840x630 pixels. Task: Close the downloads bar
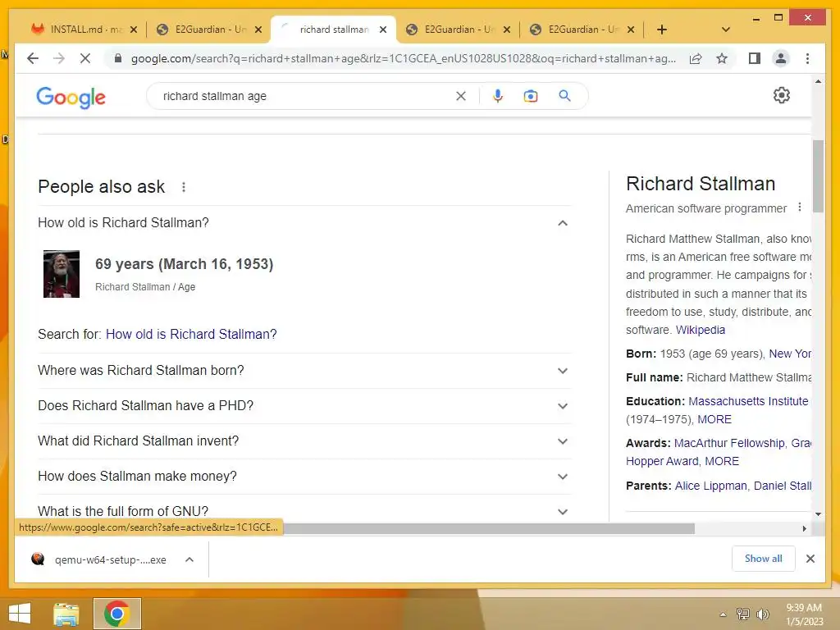tap(810, 559)
